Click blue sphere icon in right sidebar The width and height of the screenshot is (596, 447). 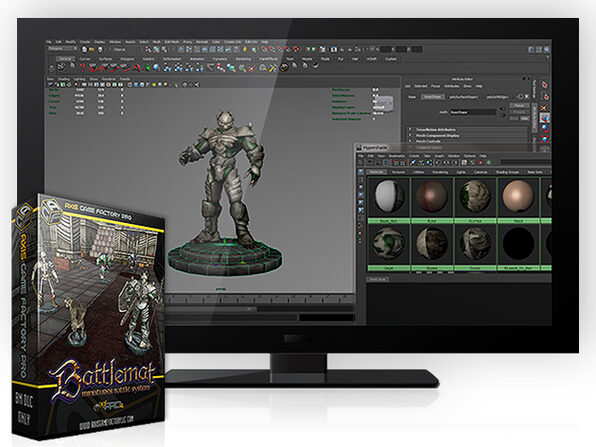click(x=545, y=128)
